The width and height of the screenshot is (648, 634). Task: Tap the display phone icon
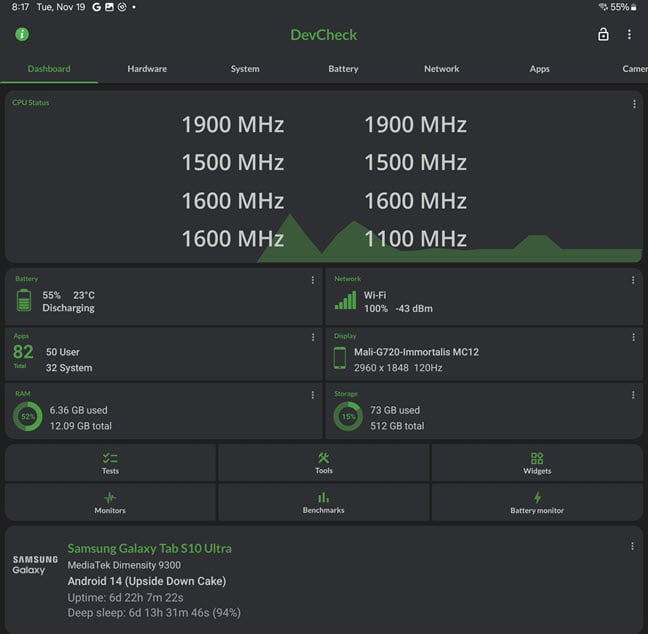(x=340, y=358)
